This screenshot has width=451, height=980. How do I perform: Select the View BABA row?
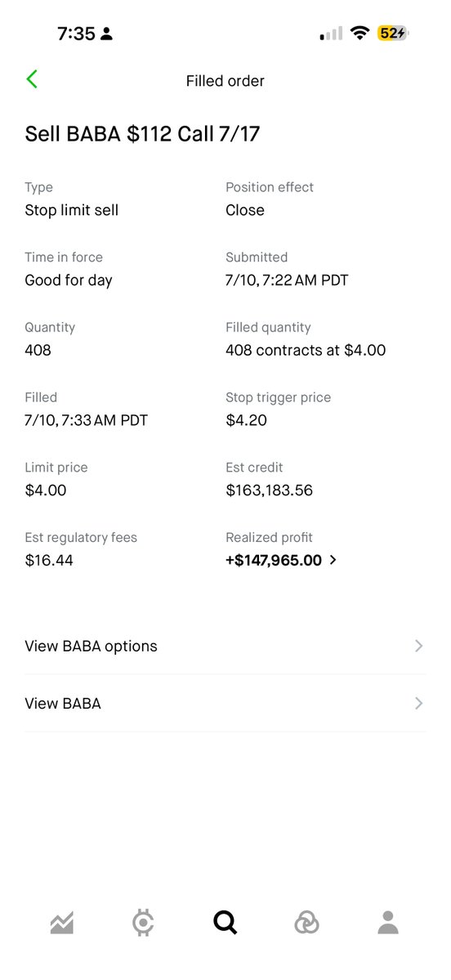click(x=225, y=704)
